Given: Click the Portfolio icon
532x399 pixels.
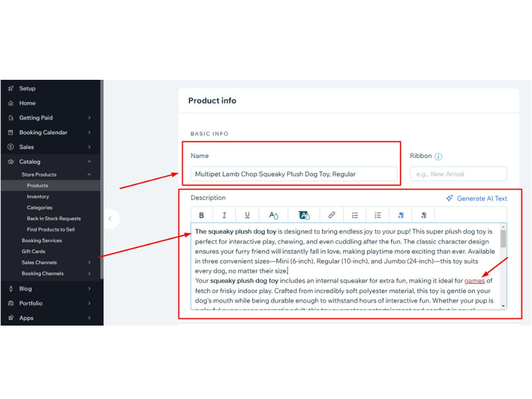Looking at the screenshot, I should pyautogui.click(x=11, y=303).
